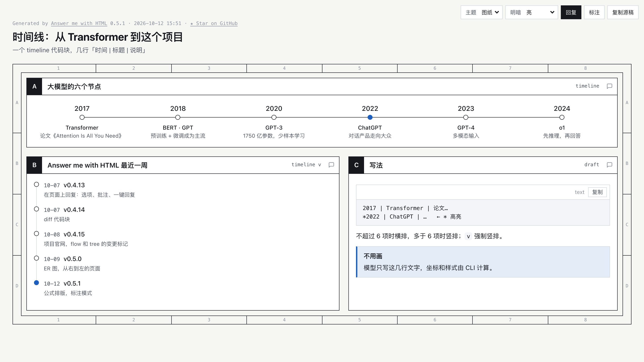644x362 pixels.
Task: Click the 写法 panel heading
Action: [376, 165]
